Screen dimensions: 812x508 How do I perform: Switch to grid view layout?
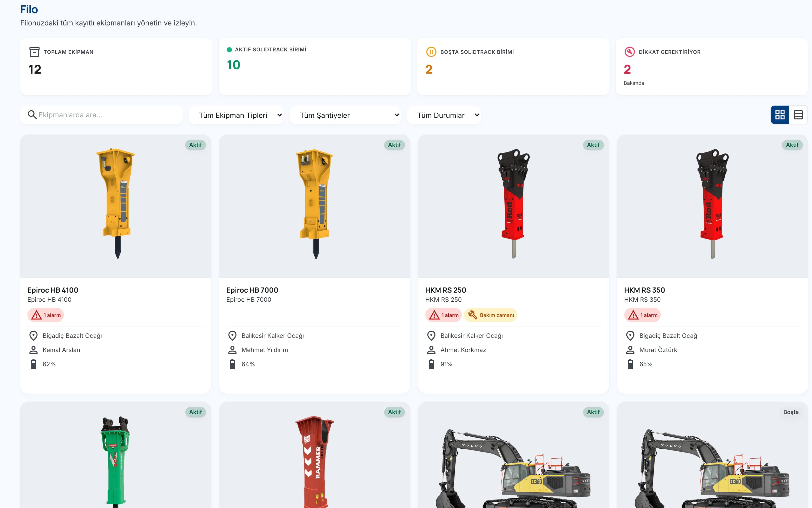tap(780, 115)
